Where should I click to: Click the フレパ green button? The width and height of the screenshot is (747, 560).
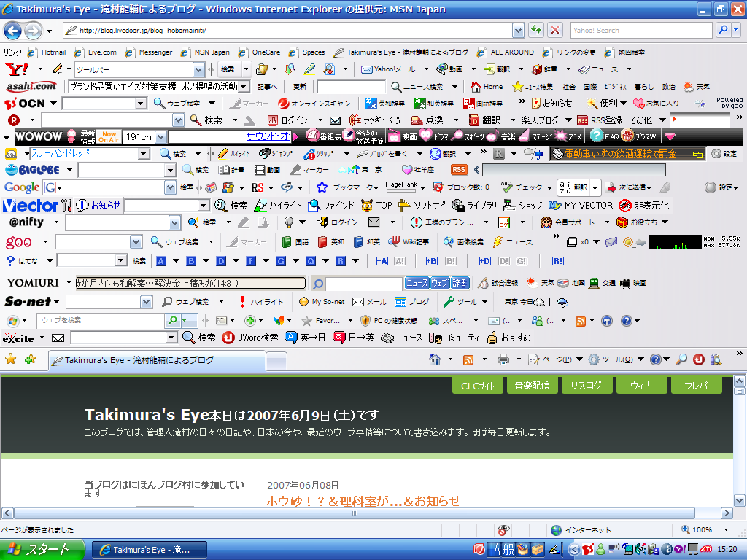point(696,386)
